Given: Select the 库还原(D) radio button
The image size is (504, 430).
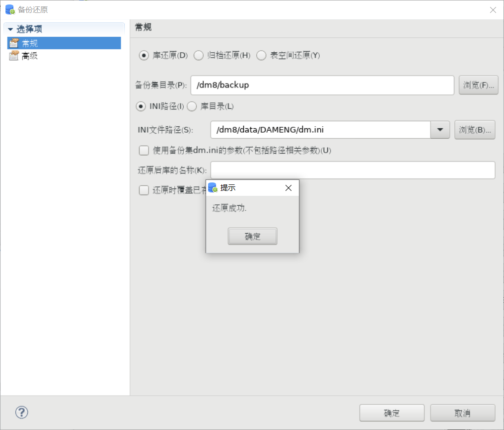Looking at the screenshot, I should [144, 55].
